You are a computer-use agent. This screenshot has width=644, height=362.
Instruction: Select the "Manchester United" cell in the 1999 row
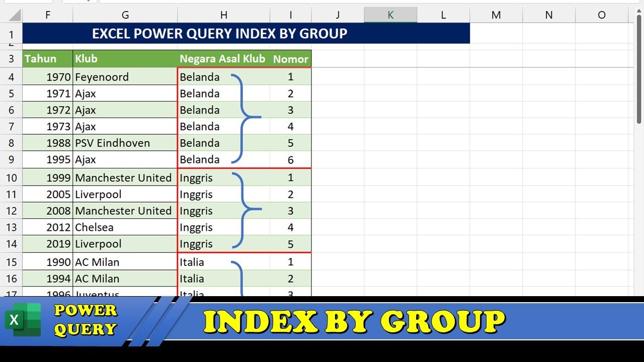(125, 177)
